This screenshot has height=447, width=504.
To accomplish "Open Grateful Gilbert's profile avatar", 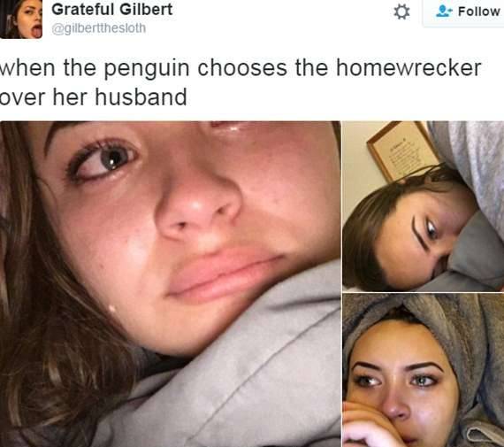I will click(21, 19).
